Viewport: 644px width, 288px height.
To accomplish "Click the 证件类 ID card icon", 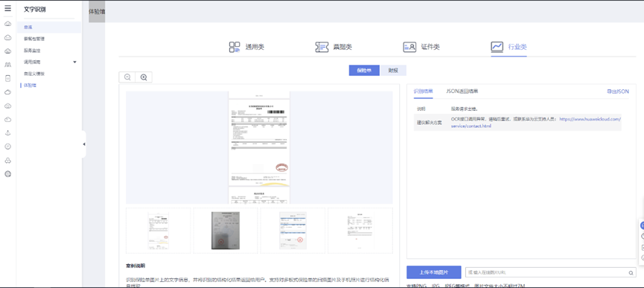I will (409, 47).
